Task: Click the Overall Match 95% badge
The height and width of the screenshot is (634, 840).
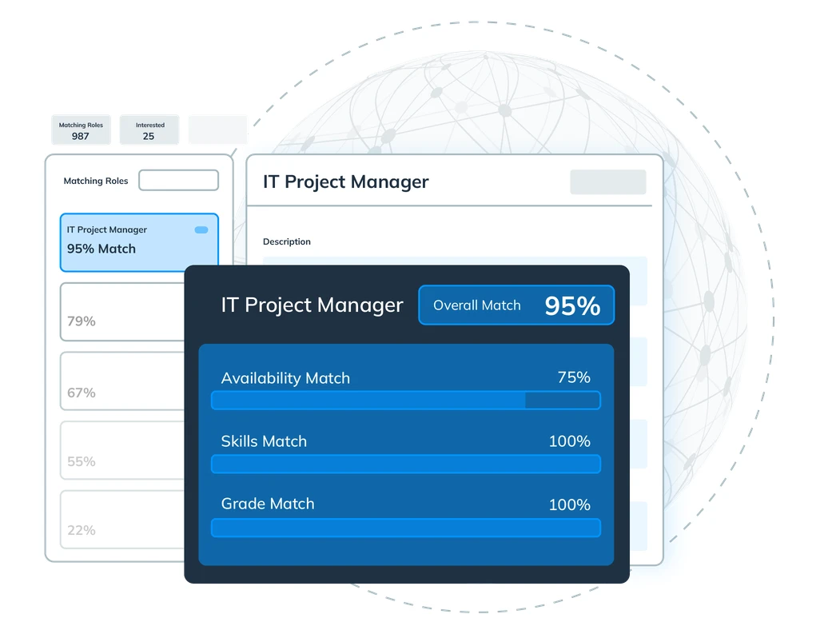Action: pyautogui.click(x=516, y=305)
